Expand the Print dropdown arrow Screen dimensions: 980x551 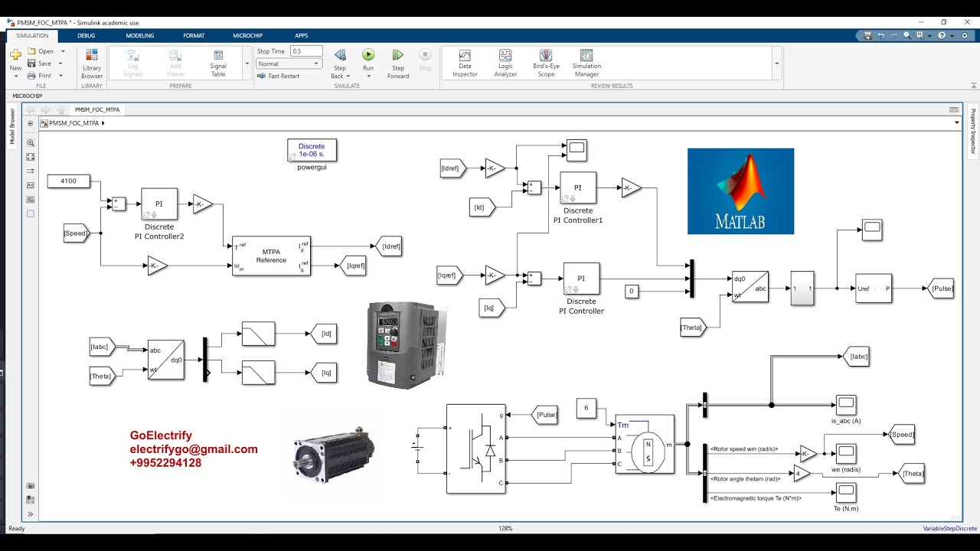pos(63,76)
